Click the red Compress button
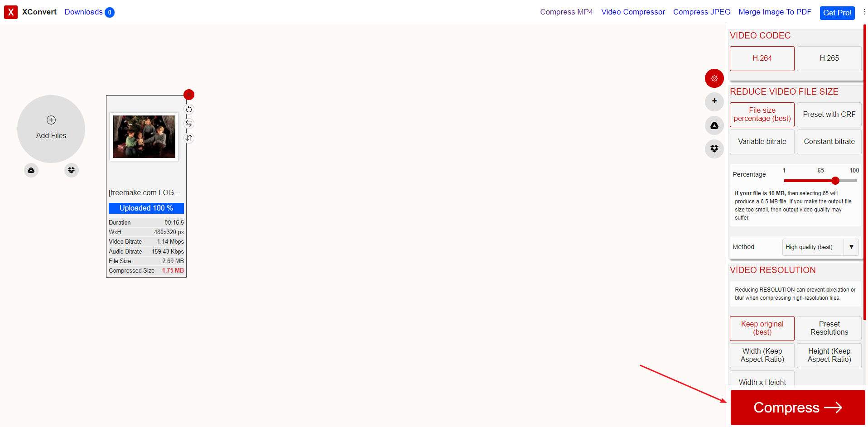 click(798, 408)
